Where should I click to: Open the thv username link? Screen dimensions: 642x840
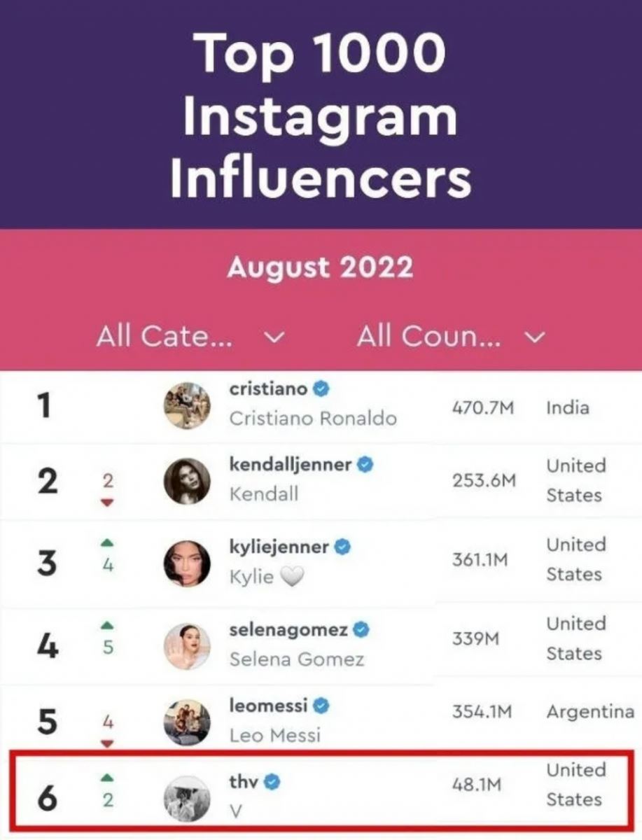244,782
